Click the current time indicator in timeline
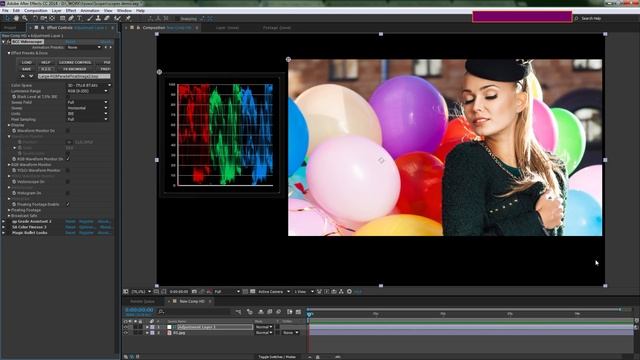The width and height of the screenshot is (640, 360). pyautogui.click(x=309, y=314)
